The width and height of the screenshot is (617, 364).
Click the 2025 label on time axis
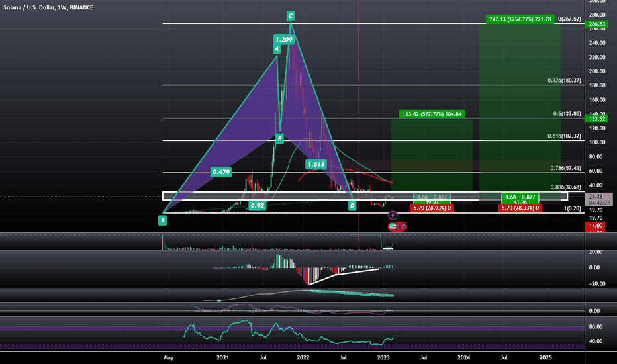point(546,357)
